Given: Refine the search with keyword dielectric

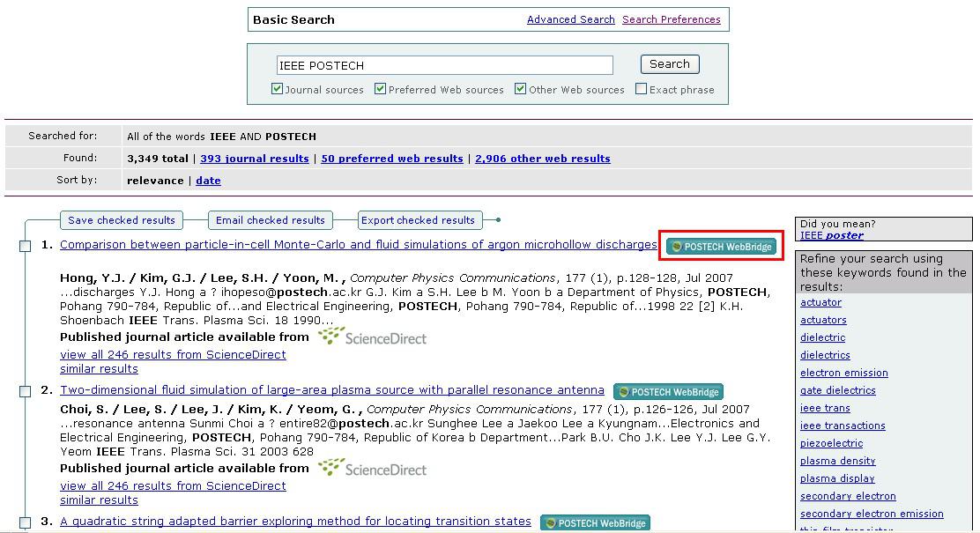Looking at the screenshot, I should [x=822, y=337].
